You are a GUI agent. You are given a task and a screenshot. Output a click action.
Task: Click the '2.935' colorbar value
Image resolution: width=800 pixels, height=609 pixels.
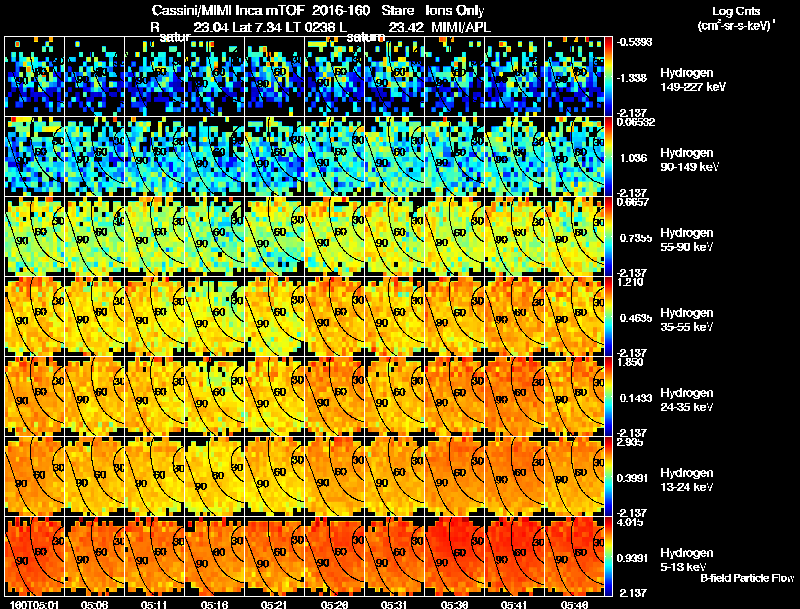(630, 442)
